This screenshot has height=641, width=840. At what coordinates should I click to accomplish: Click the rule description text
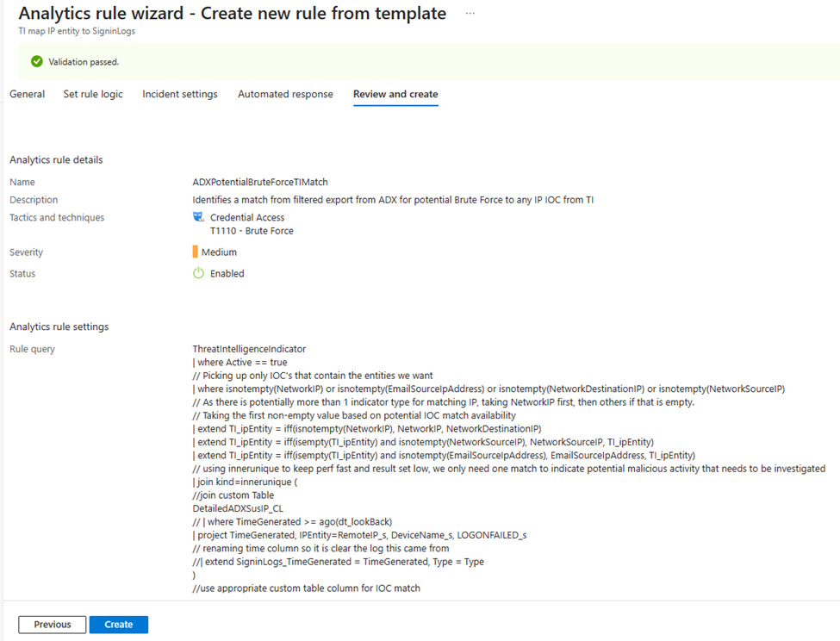(x=393, y=200)
